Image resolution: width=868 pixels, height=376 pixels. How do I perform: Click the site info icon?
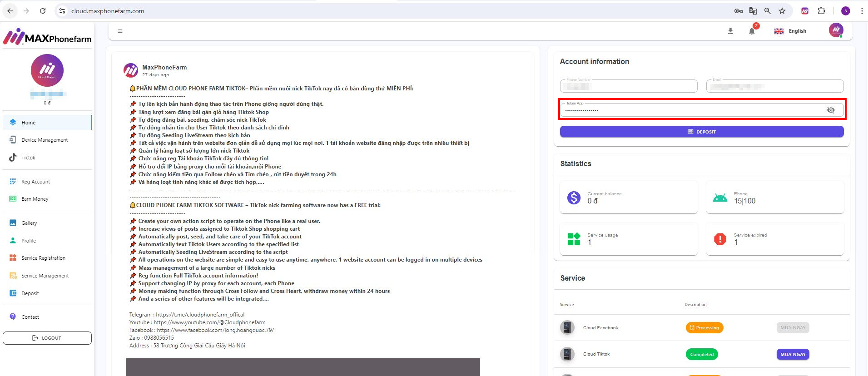62,11
